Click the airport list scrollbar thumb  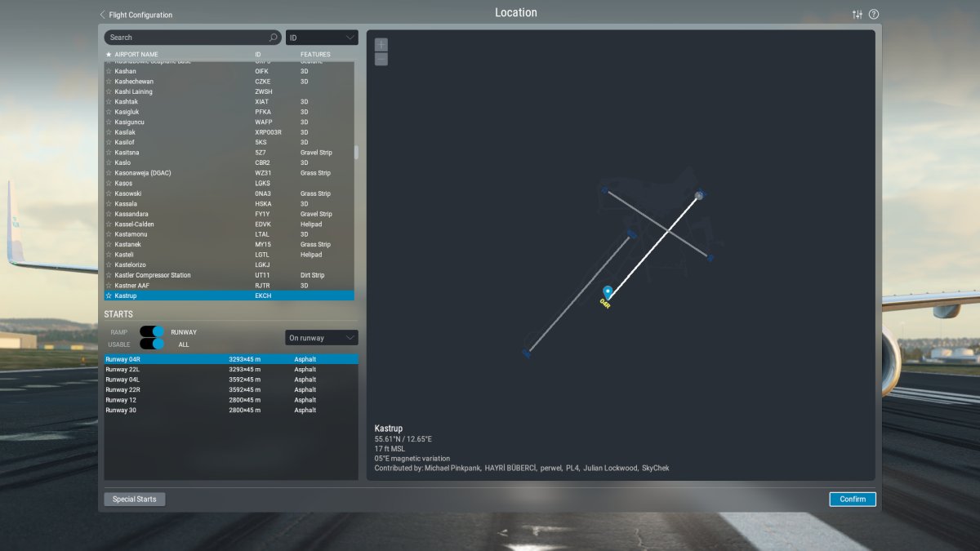point(356,153)
